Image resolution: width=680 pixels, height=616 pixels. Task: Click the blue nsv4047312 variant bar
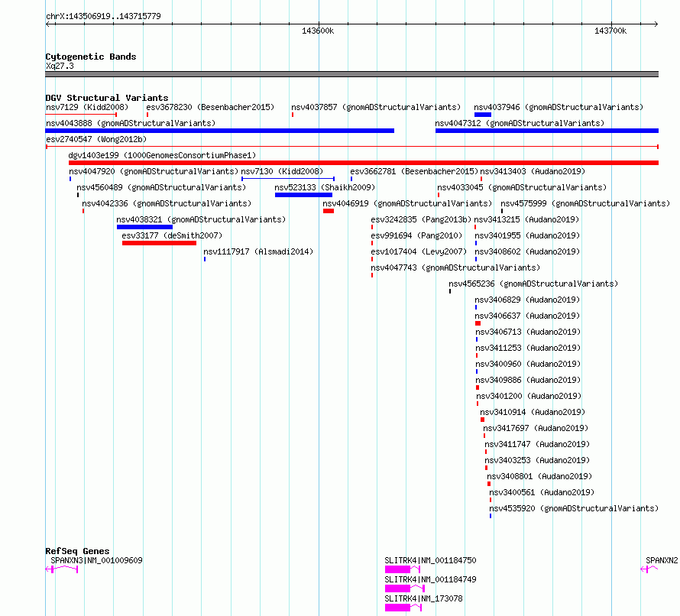coord(547,131)
